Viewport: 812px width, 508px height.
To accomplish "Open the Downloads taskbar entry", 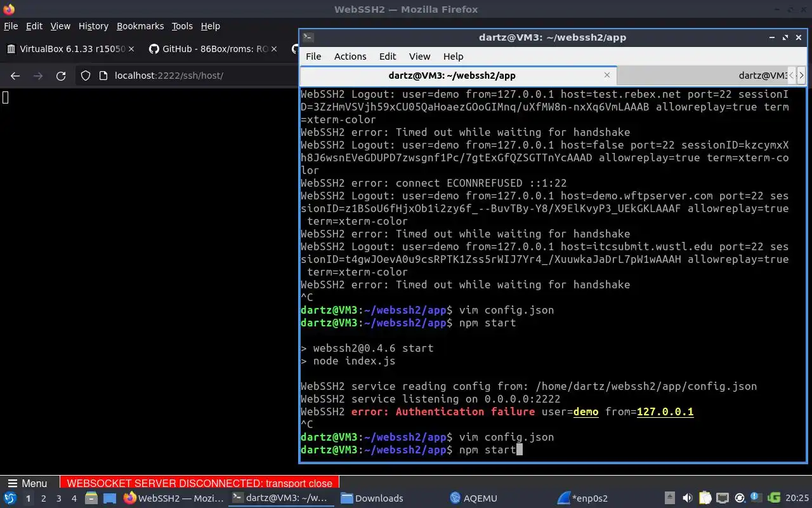I will point(372,498).
